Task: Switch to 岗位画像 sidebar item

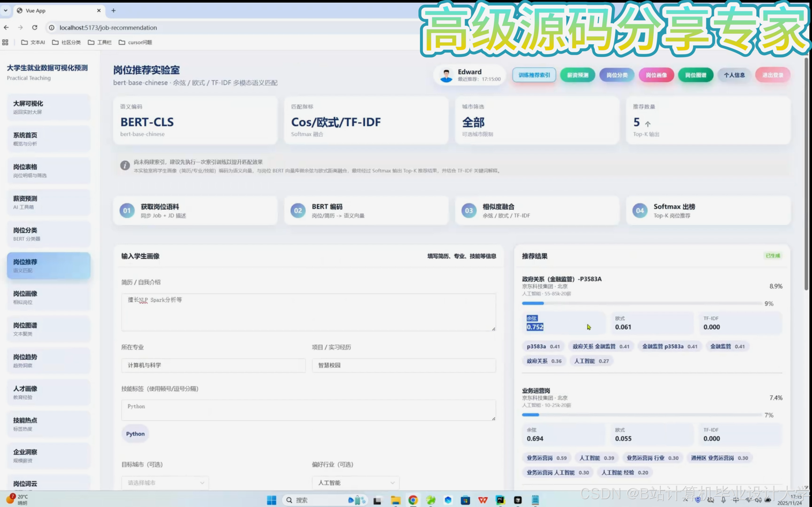Action: [x=49, y=297]
